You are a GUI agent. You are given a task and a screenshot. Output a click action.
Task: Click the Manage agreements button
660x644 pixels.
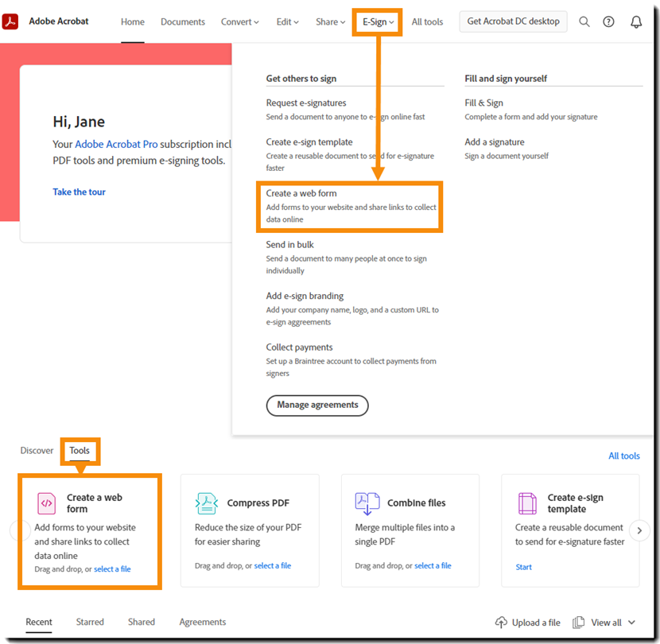pos(317,405)
